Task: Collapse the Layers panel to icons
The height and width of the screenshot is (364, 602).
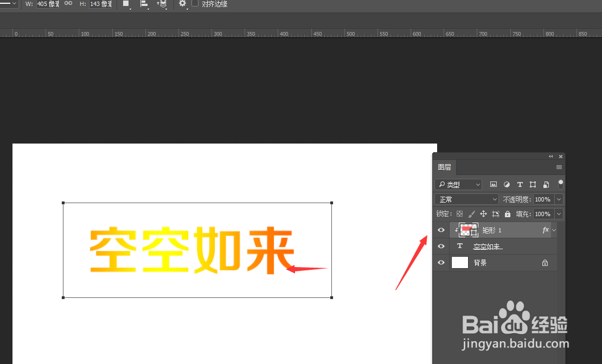Action: 550,156
